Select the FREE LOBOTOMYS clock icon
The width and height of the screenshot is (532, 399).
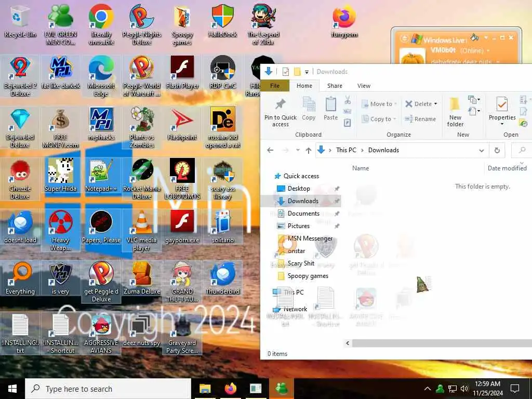(x=182, y=179)
